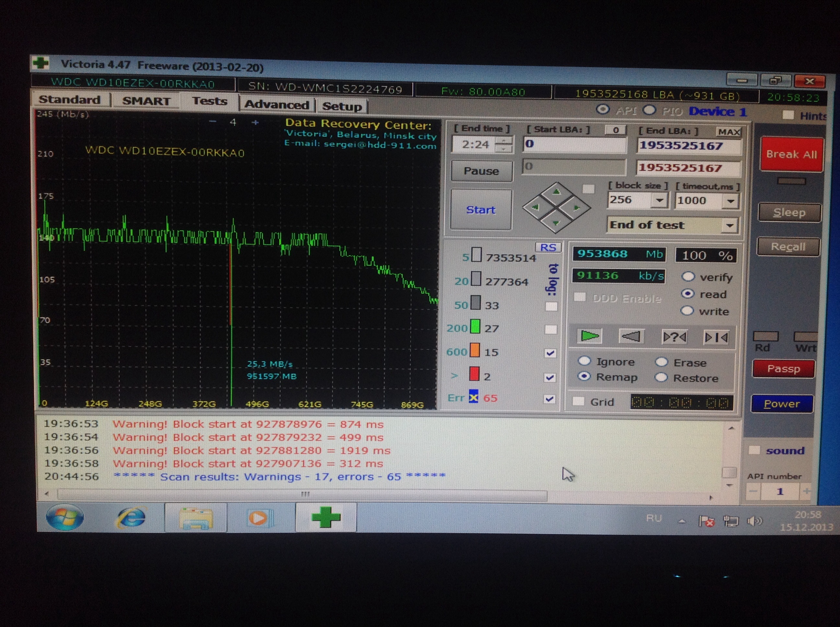840x627 pixels.
Task: Click the volume speaker tray icon
Action: click(x=754, y=521)
